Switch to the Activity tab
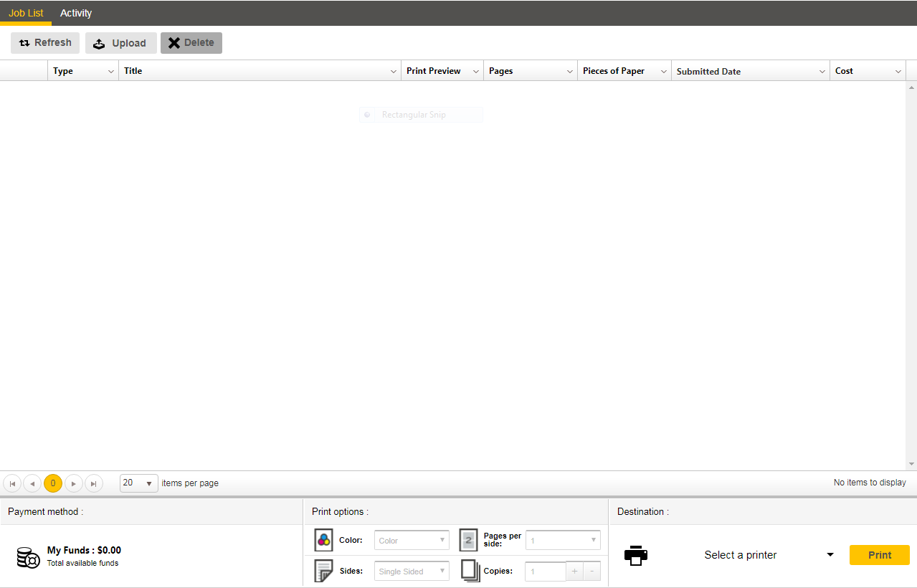 (x=76, y=13)
